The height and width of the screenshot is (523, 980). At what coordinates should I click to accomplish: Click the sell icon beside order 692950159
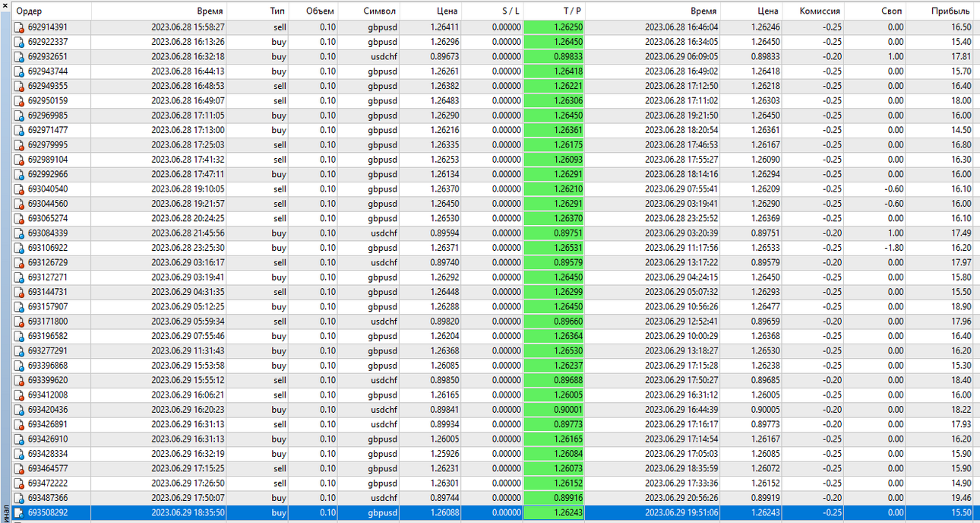click(x=19, y=101)
